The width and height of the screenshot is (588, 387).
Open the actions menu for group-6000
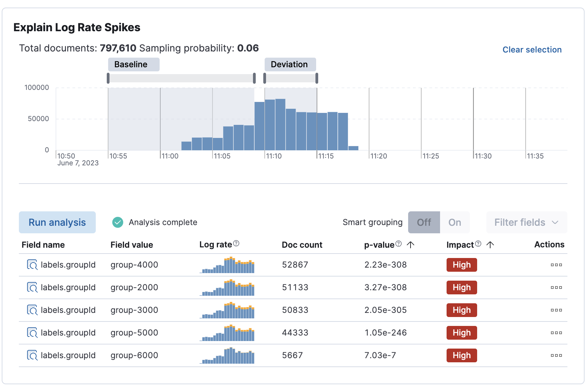[556, 355]
